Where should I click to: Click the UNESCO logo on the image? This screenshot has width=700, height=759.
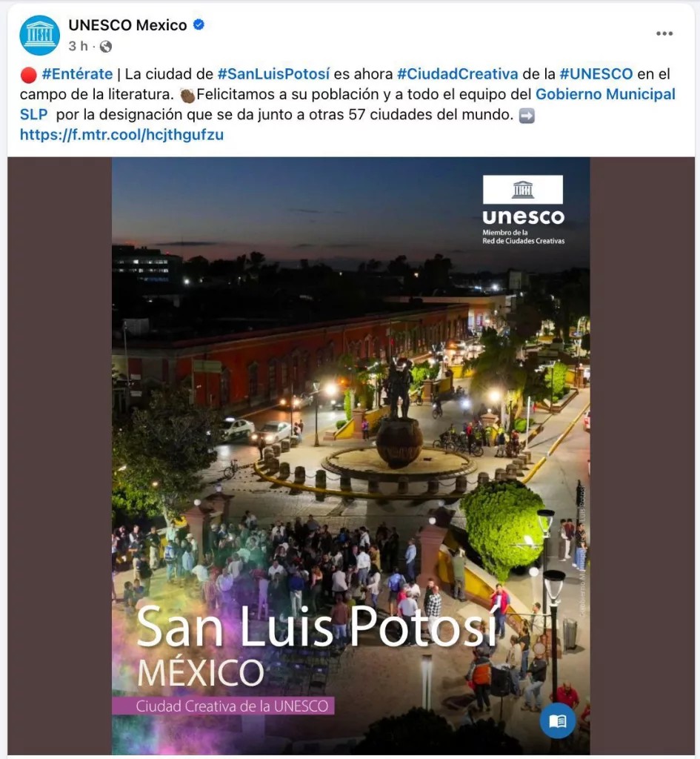click(523, 209)
